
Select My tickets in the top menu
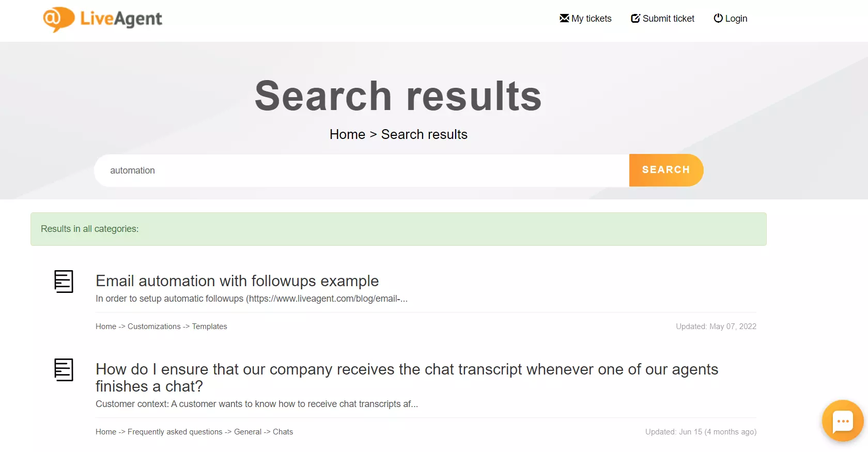[591, 18]
